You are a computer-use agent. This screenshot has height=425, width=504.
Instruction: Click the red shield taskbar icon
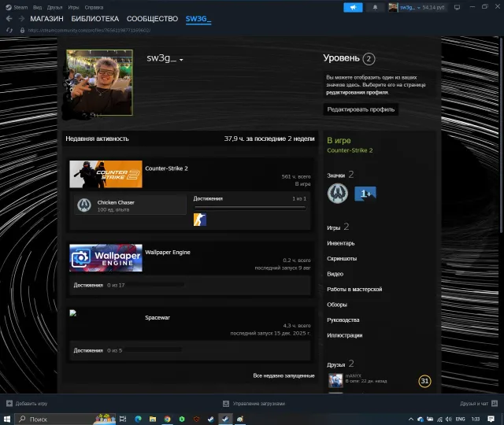pyautogui.click(x=196, y=419)
